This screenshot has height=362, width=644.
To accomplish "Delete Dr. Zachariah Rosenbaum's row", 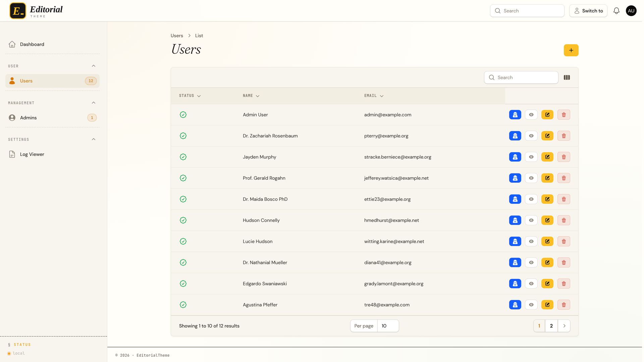I will [563, 136].
